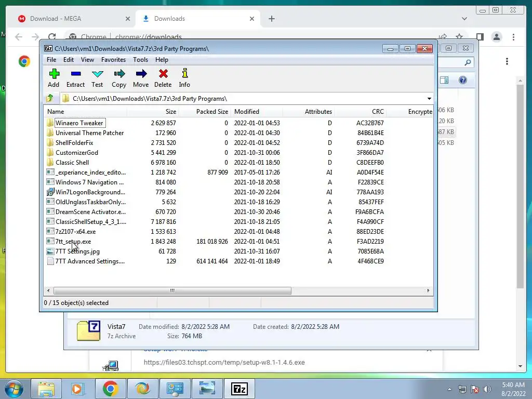Show hidden tray icons arrow
Image resolution: width=532 pixels, height=399 pixels.
point(449,389)
